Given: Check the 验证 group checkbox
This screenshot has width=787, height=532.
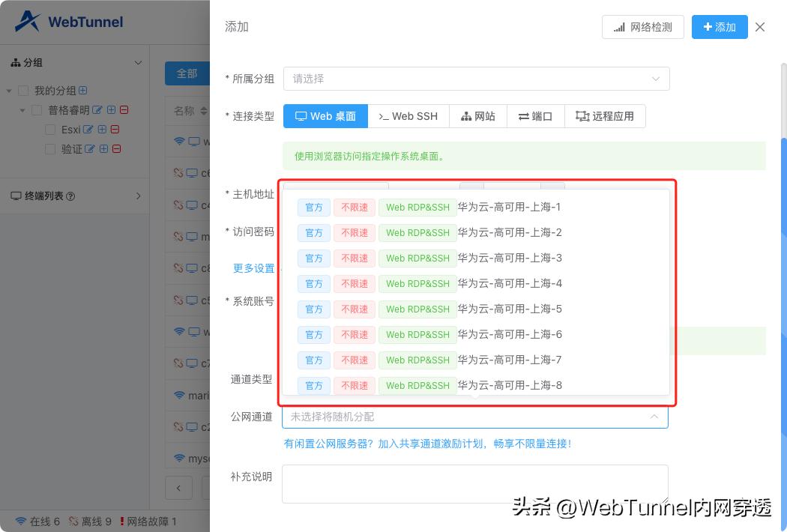Looking at the screenshot, I should coord(50,149).
